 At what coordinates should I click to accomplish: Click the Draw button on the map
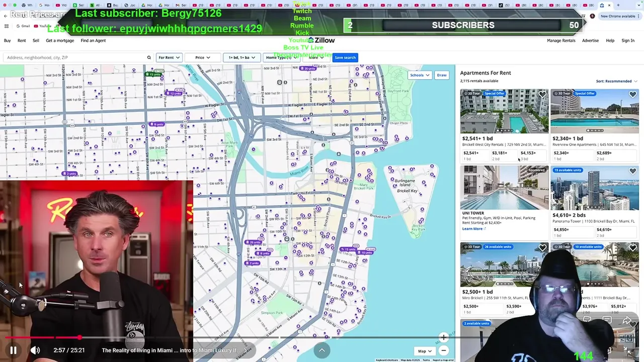[x=442, y=75]
